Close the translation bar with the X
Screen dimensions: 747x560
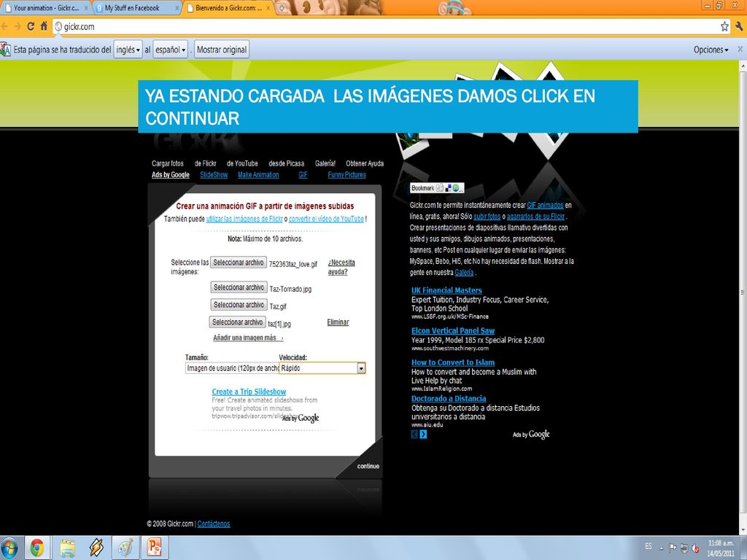tap(740, 49)
